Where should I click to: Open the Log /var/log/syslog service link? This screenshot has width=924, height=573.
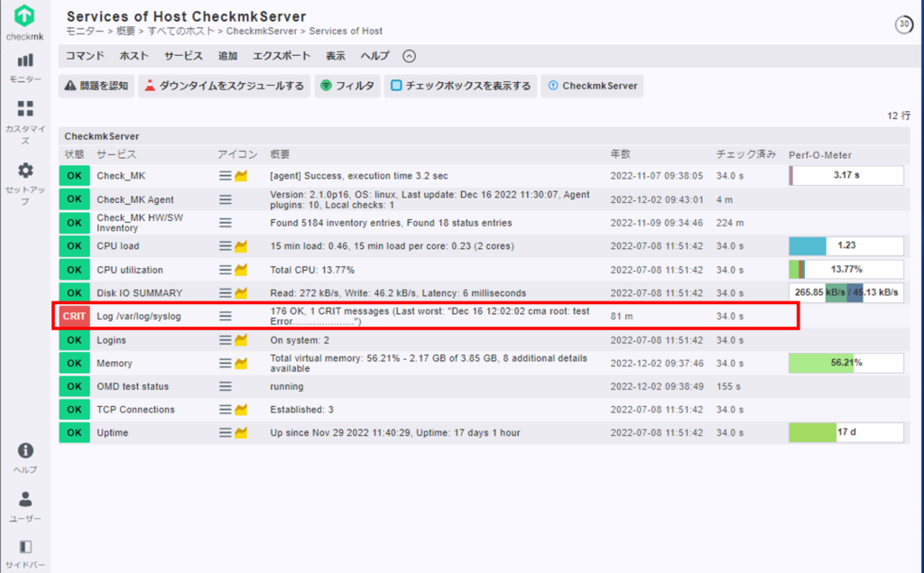[139, 317]
